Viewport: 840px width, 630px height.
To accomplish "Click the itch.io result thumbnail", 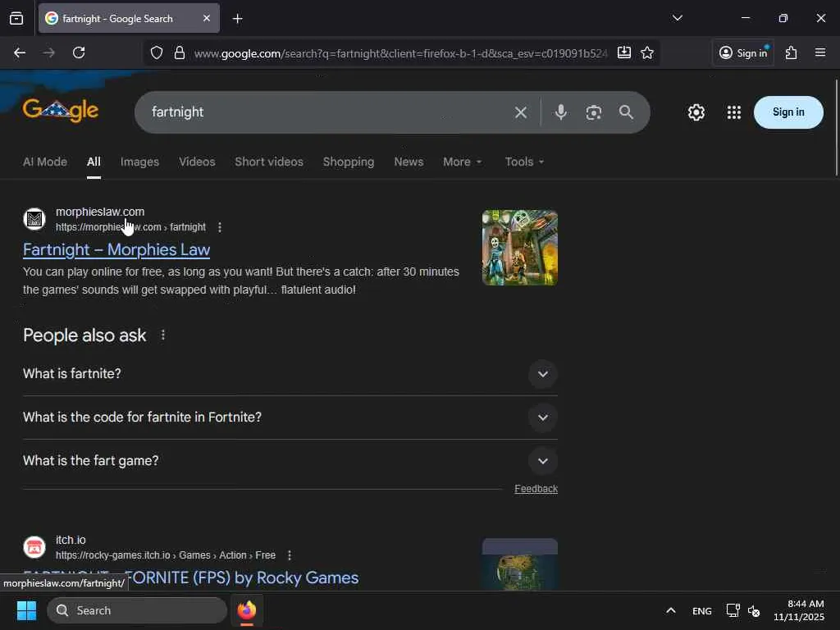I will pos(519,564).
